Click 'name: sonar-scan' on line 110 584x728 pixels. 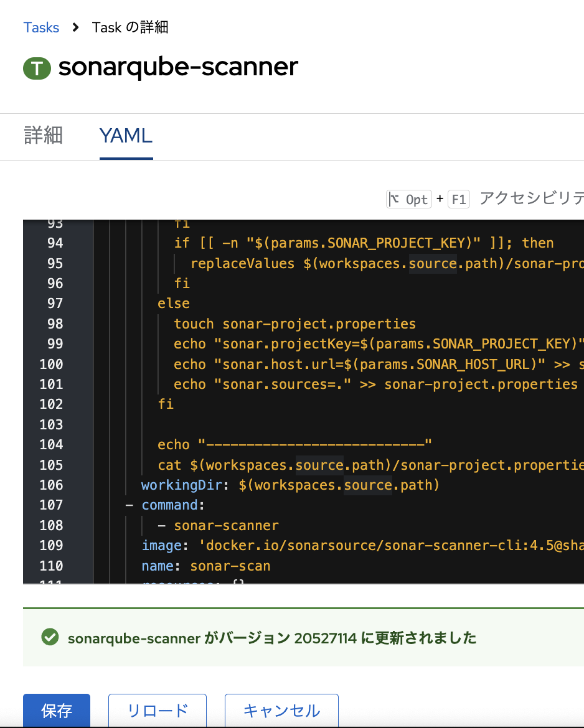206,566
